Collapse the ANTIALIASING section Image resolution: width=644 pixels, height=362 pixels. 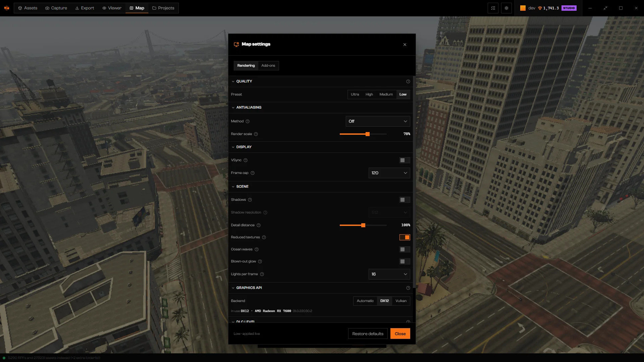[x=247, y=108]
